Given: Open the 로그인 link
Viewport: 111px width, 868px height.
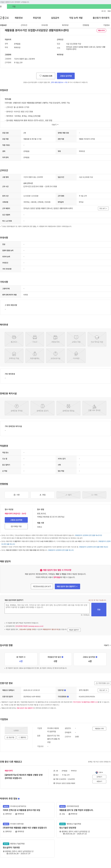Looking at the screenshot, I should pos(104,11).
